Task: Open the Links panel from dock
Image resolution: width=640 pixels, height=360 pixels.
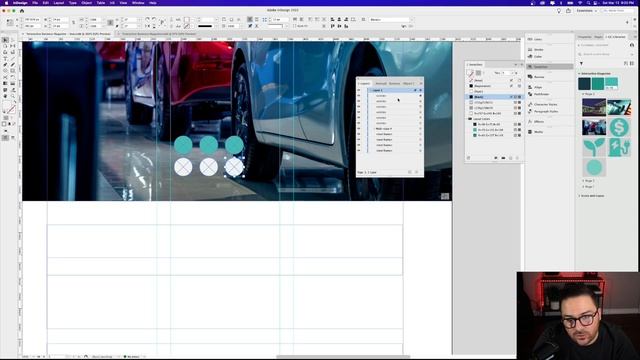Action: 536,39
